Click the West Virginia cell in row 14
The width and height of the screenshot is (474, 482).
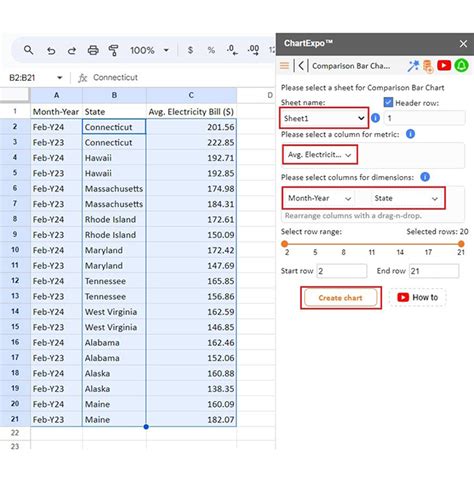pyautogui.click(x=114, y=312)
